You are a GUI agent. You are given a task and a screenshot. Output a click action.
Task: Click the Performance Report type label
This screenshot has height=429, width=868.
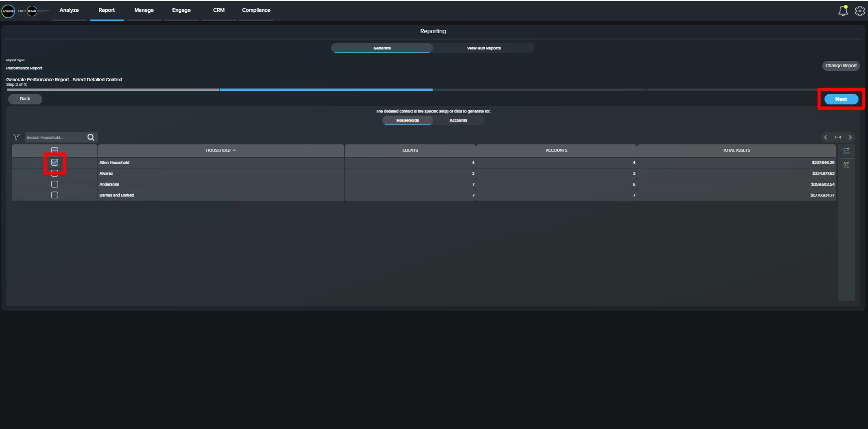24,68
